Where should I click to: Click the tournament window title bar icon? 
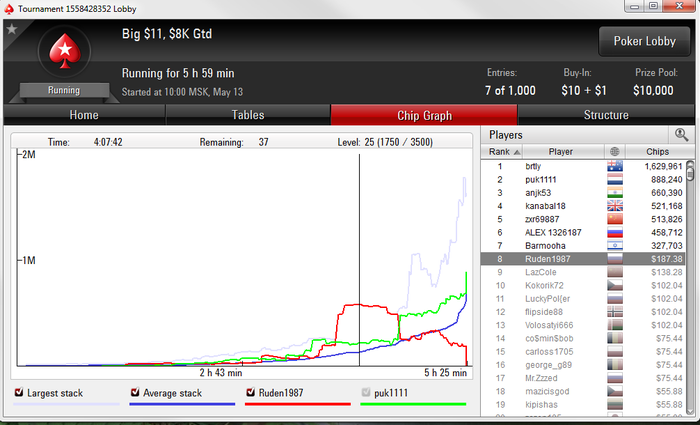tap(9, 8)
